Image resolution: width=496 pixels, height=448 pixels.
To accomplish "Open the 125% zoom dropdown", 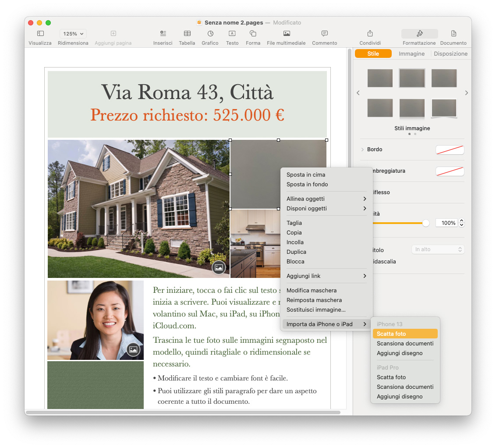I will click(73, 34).
